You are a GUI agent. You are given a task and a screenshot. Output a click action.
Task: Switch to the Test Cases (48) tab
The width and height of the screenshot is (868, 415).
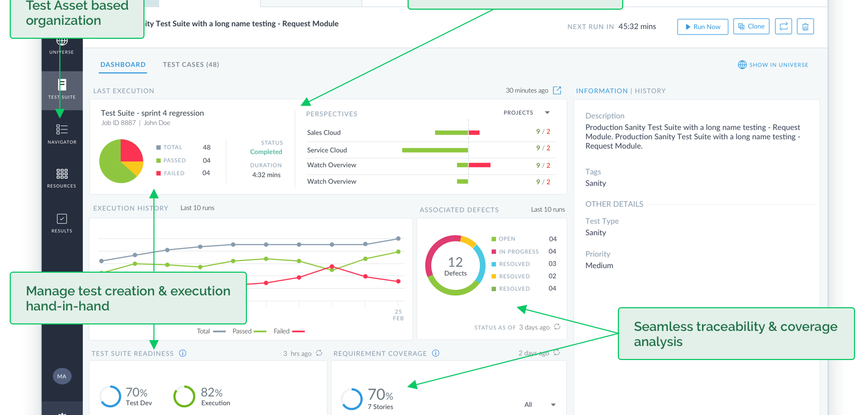191,65
